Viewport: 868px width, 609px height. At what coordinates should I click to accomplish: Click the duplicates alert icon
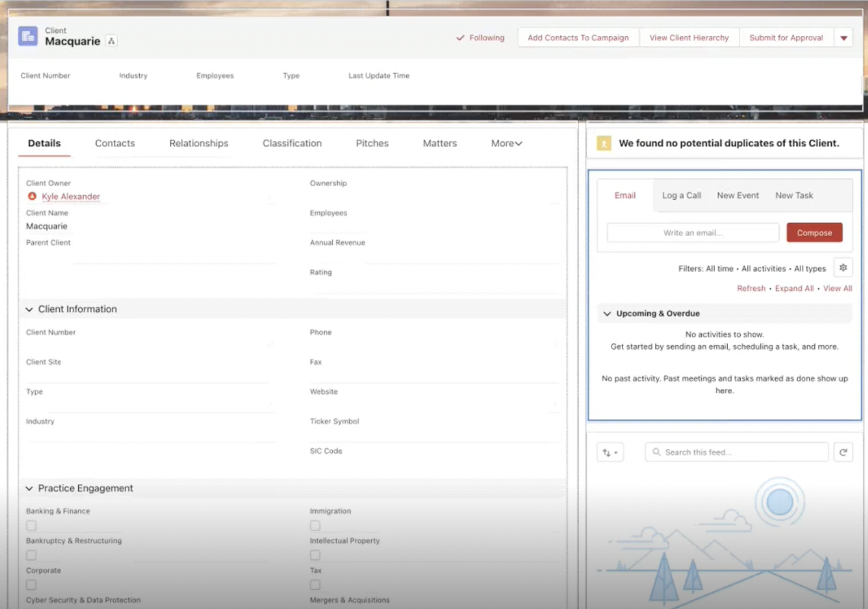point(604,143)
